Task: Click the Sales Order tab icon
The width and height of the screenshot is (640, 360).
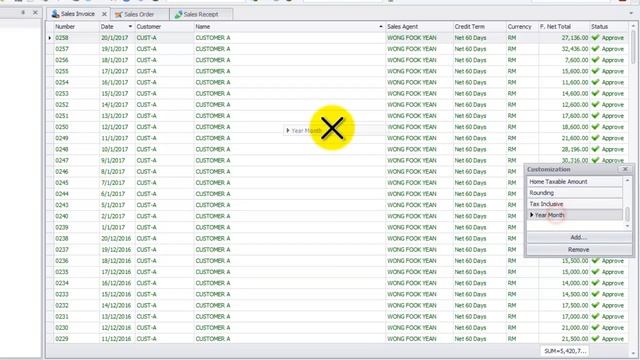Action: pos(118,14)
